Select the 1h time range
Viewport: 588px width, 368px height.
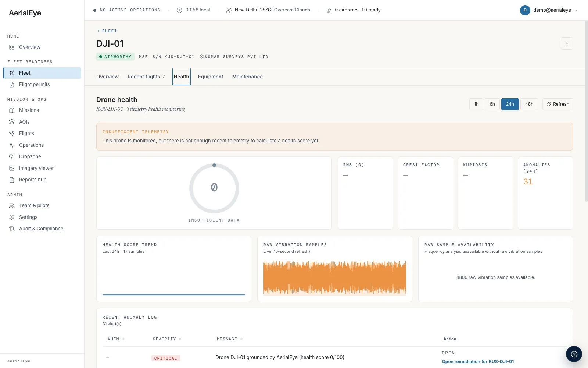[476, 104]
